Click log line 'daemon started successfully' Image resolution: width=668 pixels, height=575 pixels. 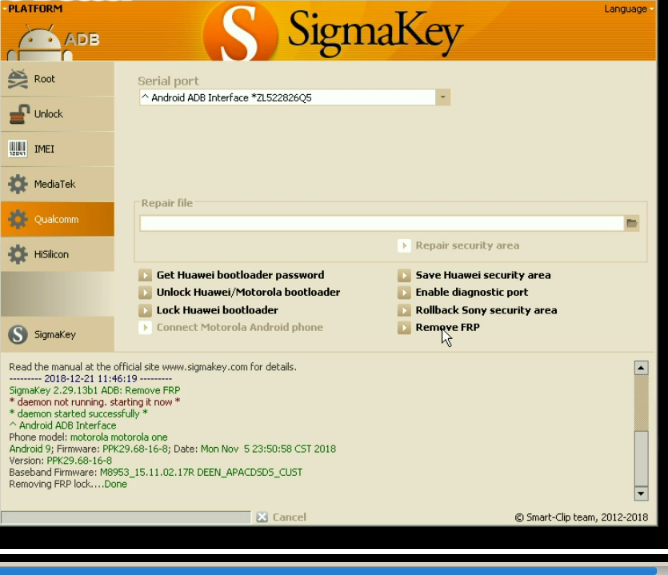(x=78, y=414)
